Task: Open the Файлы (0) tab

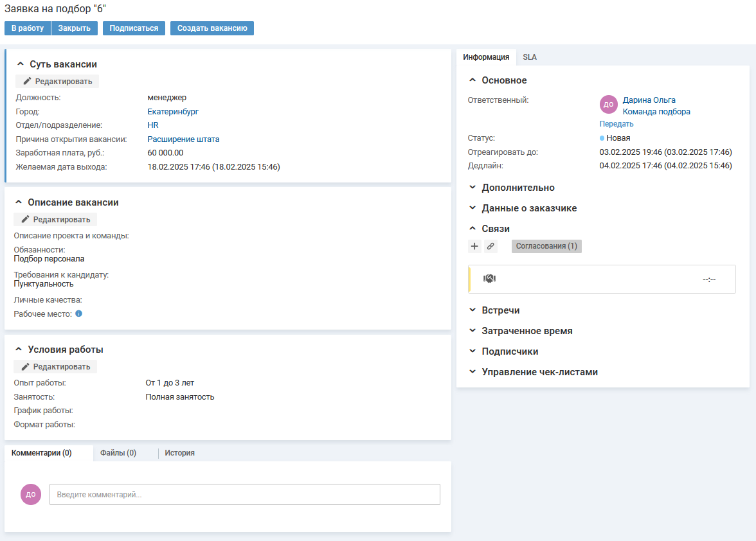Action: click(118, 453)
